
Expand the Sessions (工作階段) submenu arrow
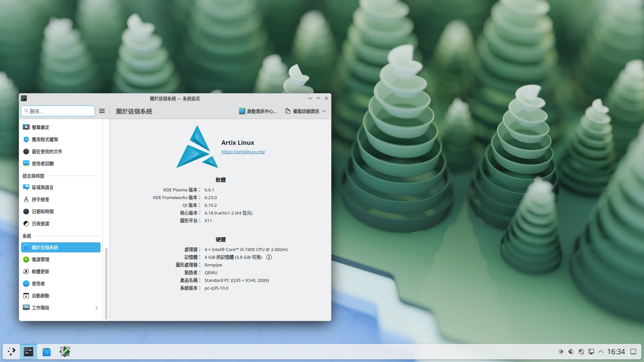click(97, 308)
